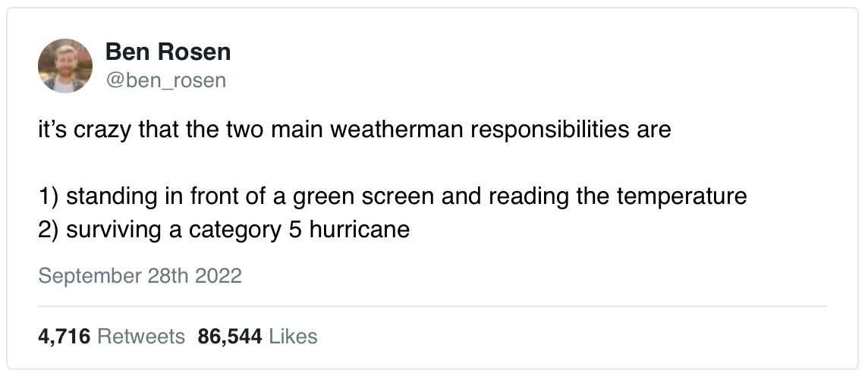Select the Retweets label

[141, 336]
